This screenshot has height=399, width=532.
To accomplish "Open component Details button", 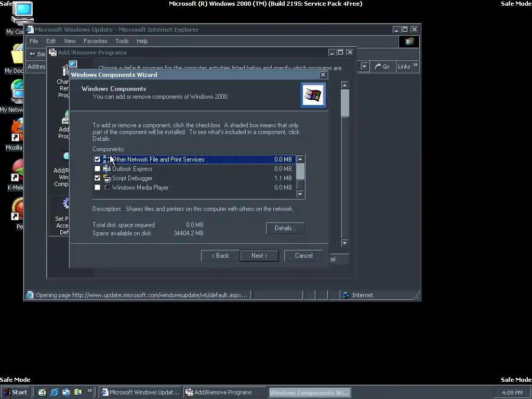I will (x=285, y=228).
